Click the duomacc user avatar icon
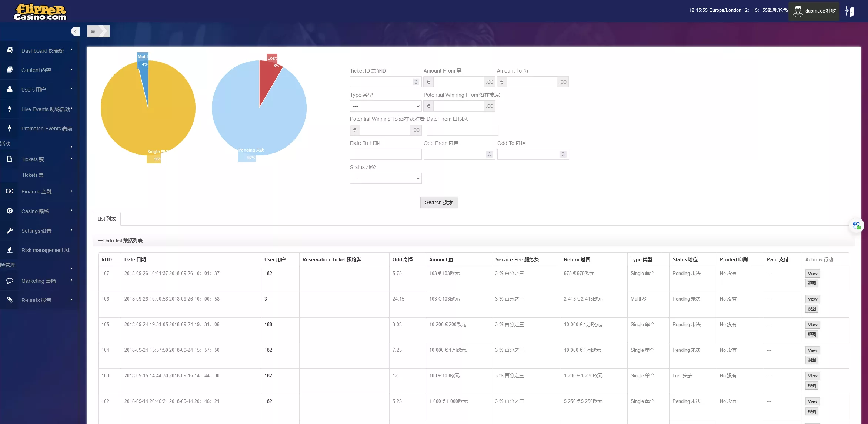Screen dimensions: 868x424 798,11
